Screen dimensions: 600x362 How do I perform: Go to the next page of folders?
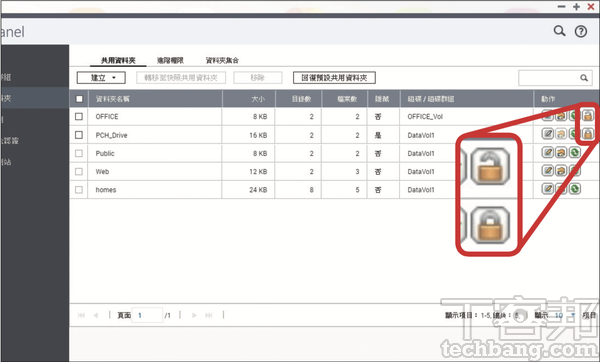194,315
